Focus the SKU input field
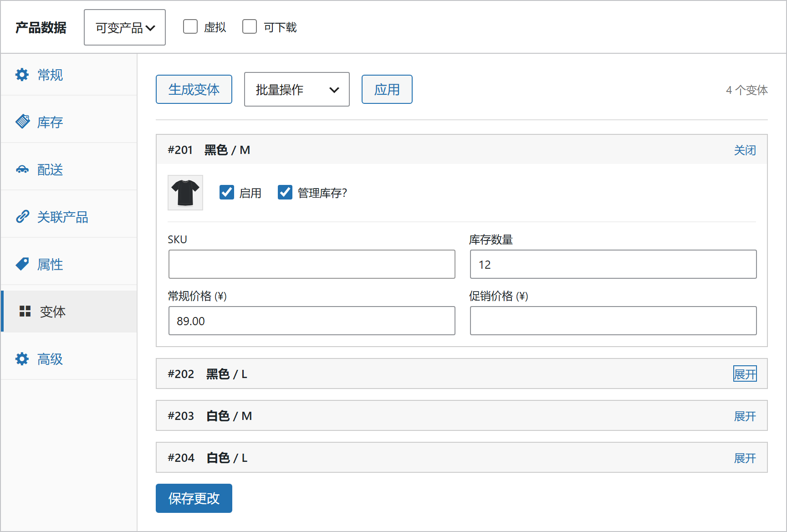This screenshot has width=787, height=532. pyautogui.click(x=312, y=264)
